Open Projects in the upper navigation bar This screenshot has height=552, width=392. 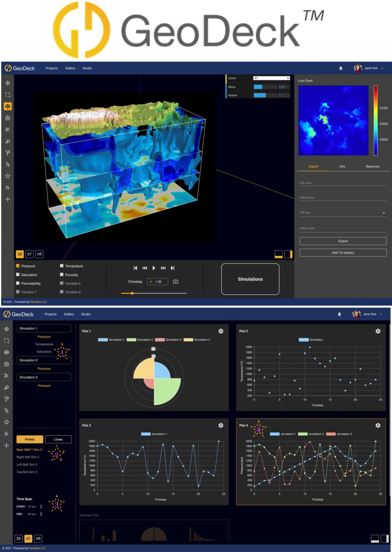tap(52, 68)
